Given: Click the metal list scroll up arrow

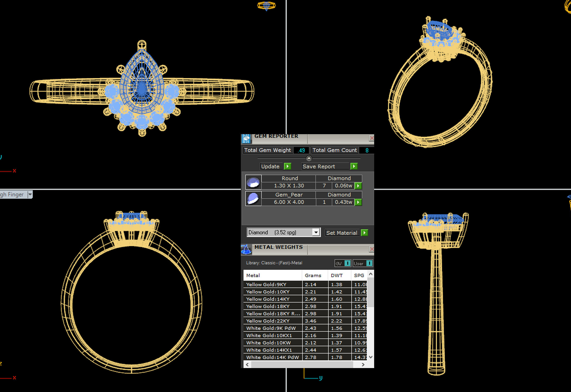Looking at the screenshot, I should (x=371, y=274).
